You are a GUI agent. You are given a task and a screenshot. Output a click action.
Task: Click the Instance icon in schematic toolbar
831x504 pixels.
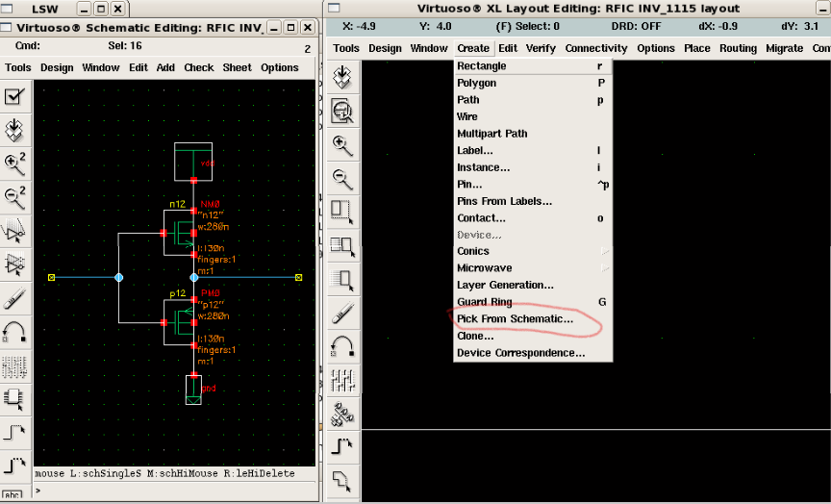14,399
